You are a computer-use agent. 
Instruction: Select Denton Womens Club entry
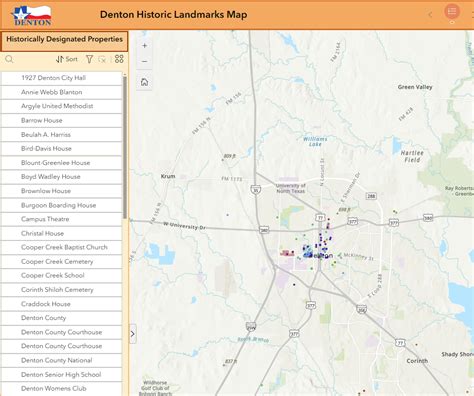click(61, 389)
